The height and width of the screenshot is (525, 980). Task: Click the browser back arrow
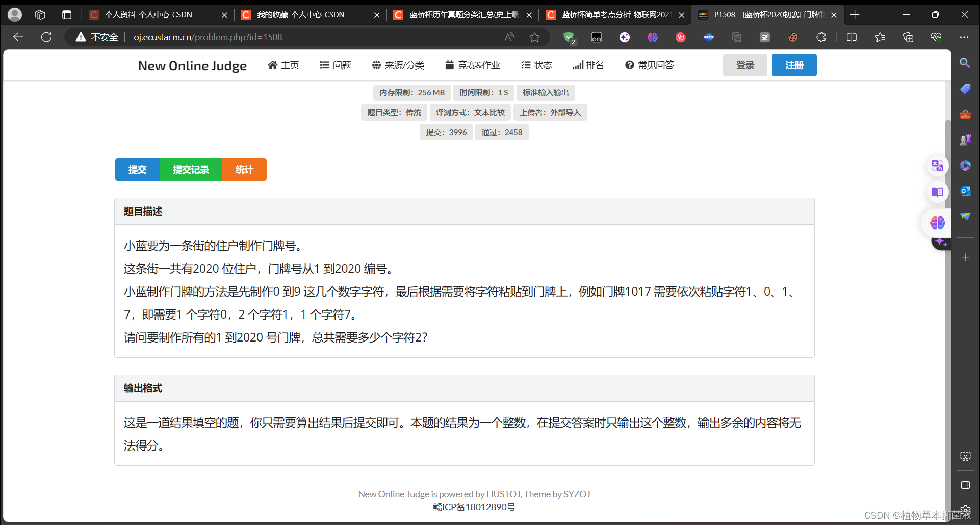click(18, 37)
